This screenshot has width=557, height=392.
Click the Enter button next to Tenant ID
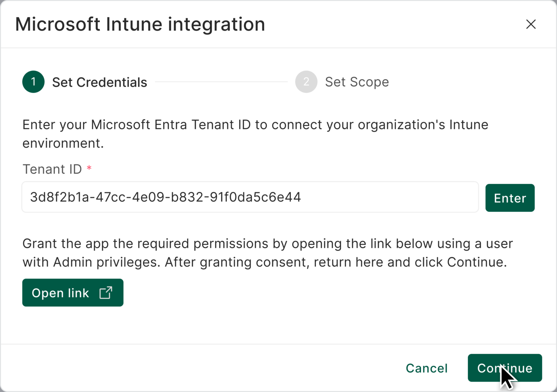pos(510,198)
